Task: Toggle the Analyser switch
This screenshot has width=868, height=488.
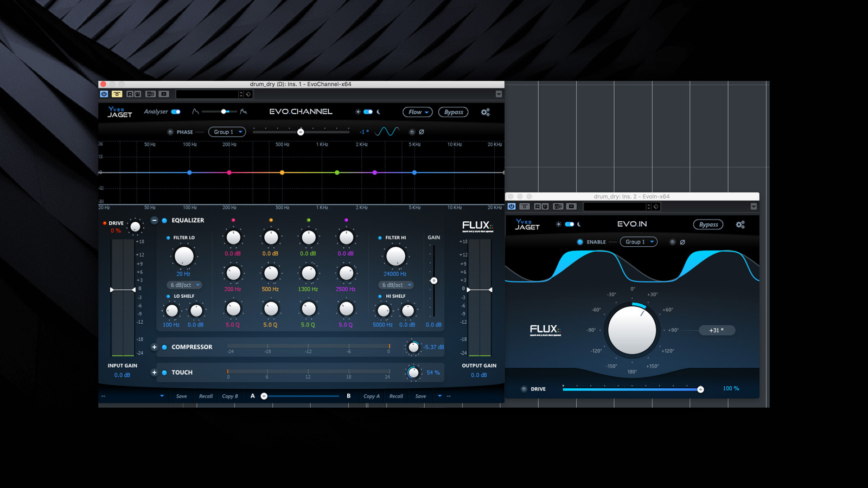Action: point(176,112)
